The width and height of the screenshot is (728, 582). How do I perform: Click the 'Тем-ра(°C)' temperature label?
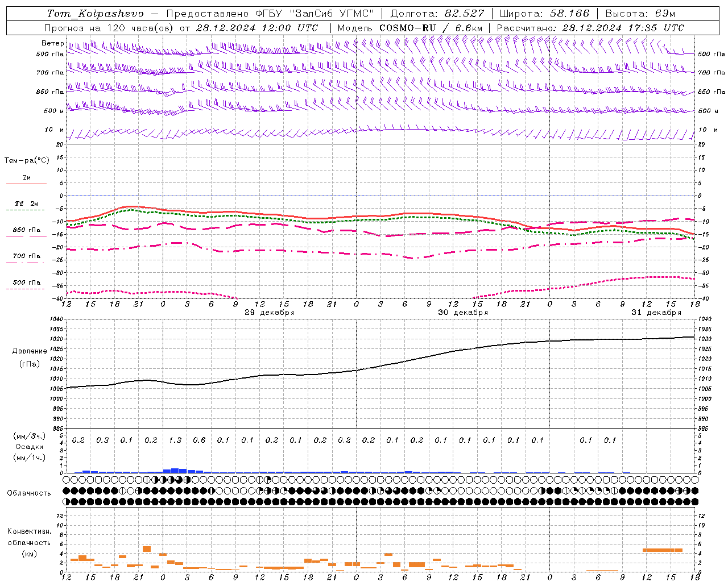(27, 161)
